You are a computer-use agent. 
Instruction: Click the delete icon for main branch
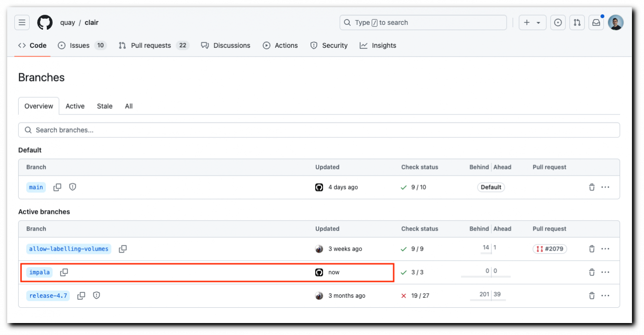click(x=592, y=187)
